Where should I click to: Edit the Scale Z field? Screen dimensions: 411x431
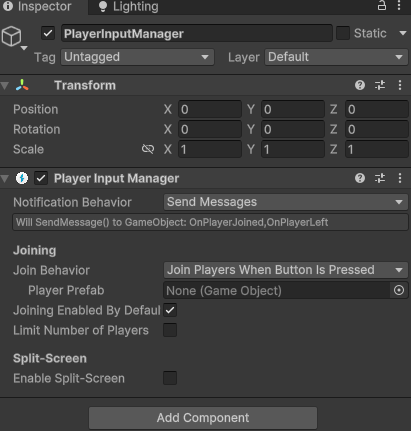(x=377, y=149)
